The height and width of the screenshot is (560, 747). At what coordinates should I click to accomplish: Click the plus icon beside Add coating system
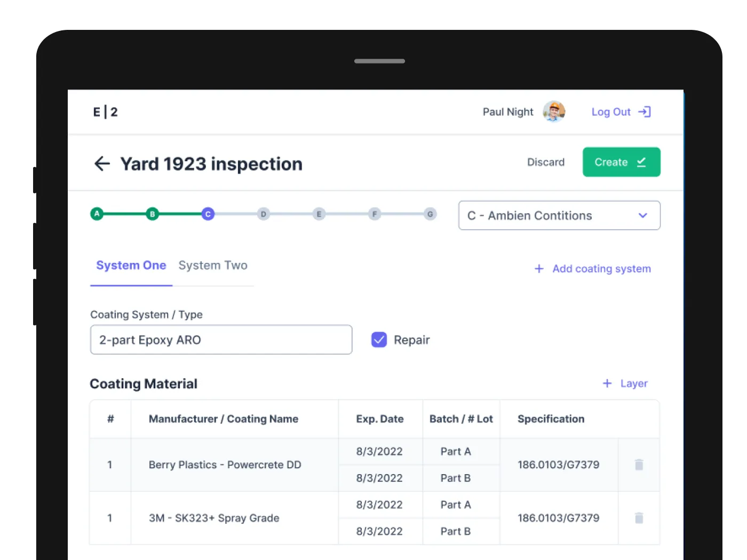tap(539, 269)
